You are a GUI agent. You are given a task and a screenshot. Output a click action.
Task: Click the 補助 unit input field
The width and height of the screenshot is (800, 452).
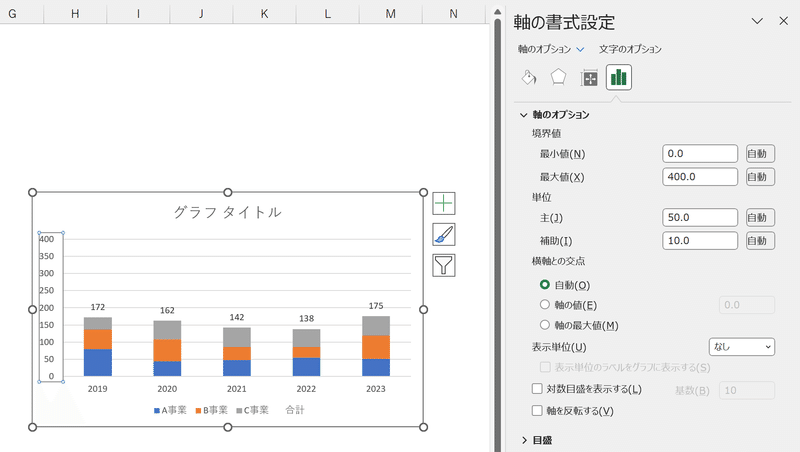click(x=699, y=240)
